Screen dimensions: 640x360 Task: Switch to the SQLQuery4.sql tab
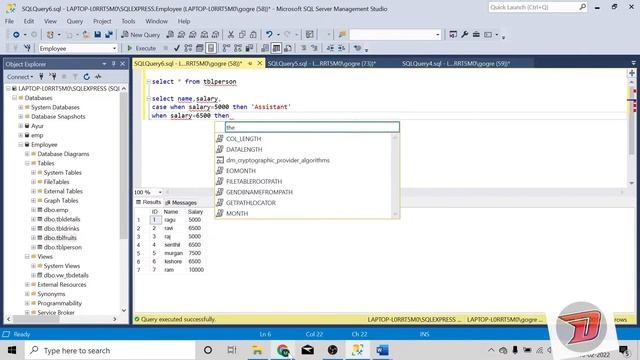point(456,64)
